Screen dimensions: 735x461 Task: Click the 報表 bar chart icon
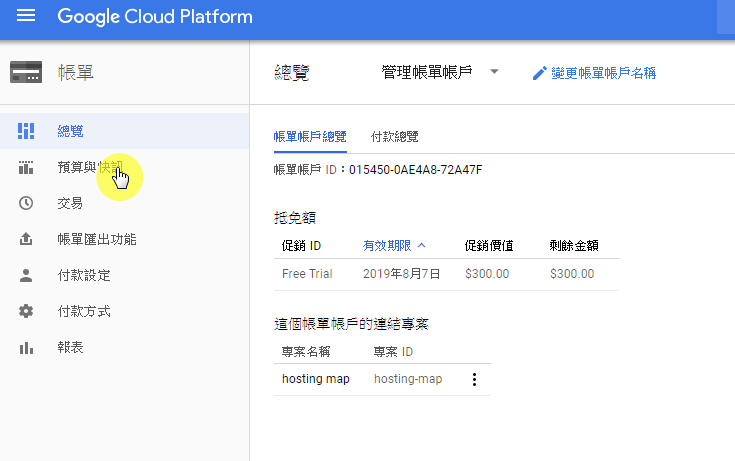coord(26,348)
